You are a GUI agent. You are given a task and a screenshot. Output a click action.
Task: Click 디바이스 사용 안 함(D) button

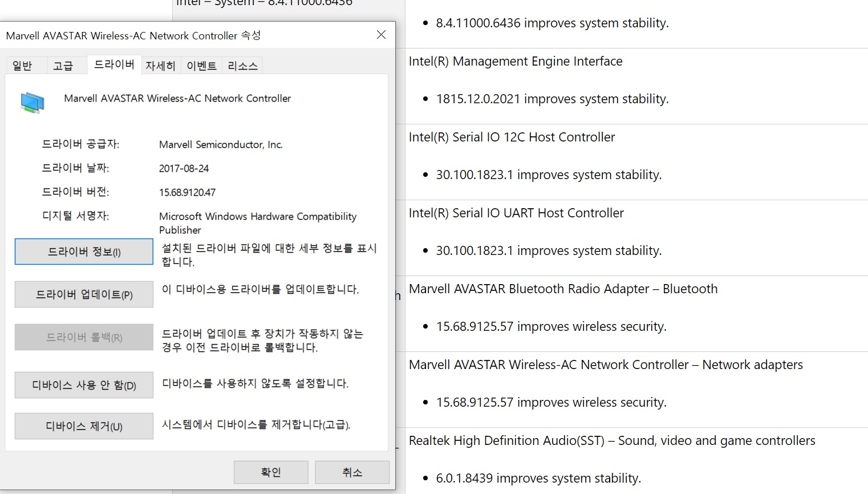click(x=84, y=385)
